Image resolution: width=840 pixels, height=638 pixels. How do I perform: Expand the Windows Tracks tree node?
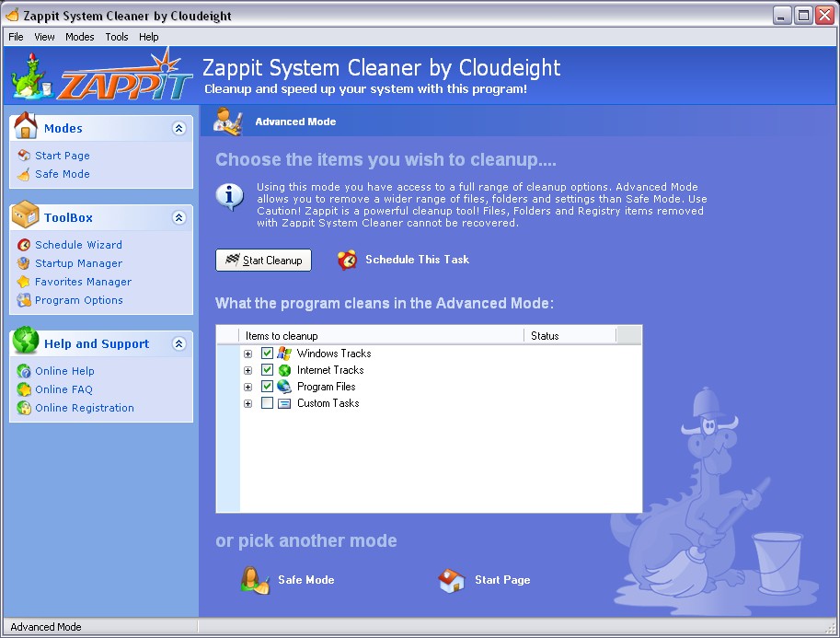coord(247,354)
